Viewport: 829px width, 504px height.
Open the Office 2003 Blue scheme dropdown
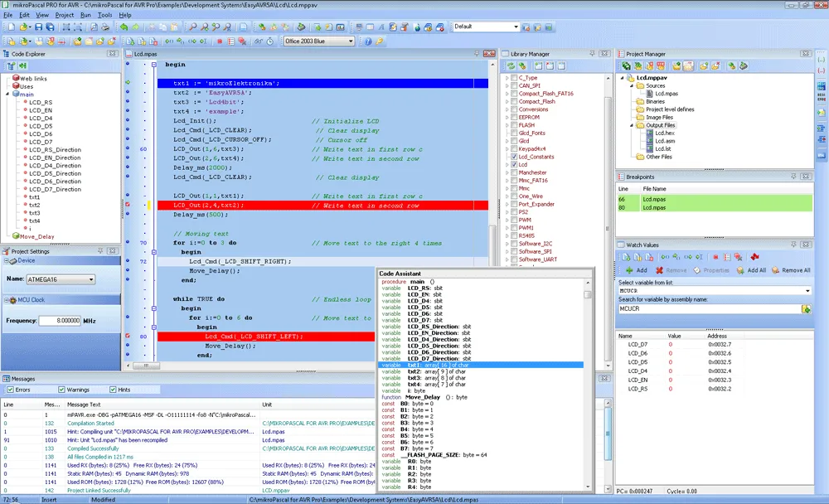click(x=350, y=41)
